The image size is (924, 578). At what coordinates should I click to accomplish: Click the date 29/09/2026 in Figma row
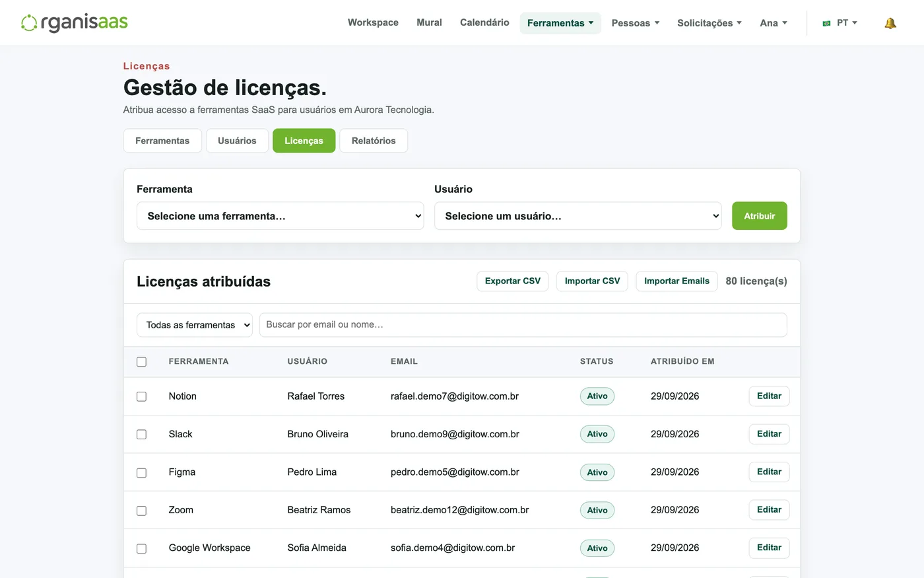(675, 472)
